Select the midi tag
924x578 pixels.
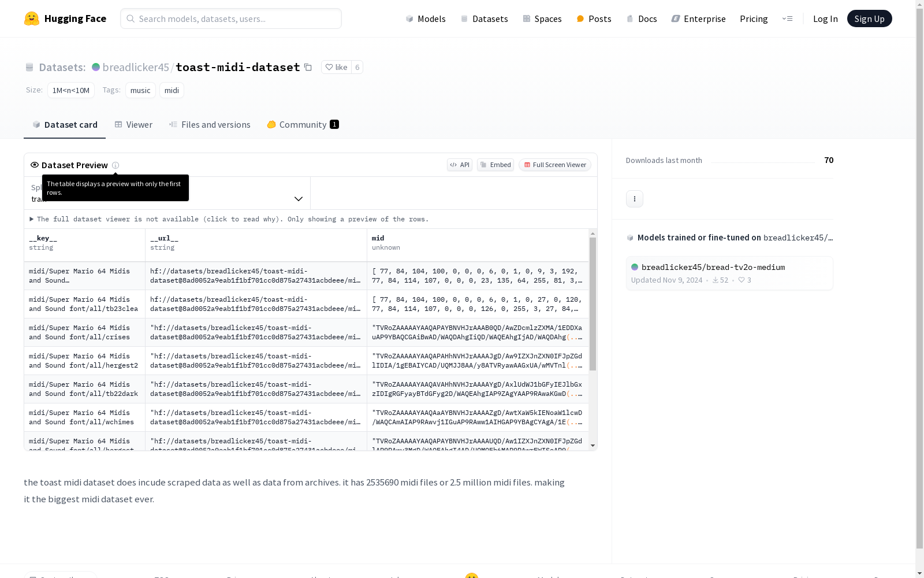(172, 90)
